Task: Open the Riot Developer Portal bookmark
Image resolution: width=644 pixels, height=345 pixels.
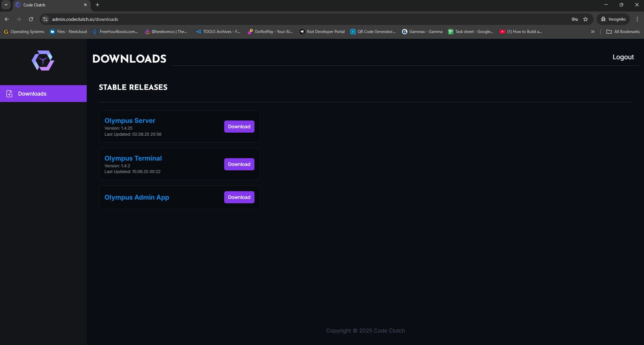Action: pos(322,31)
